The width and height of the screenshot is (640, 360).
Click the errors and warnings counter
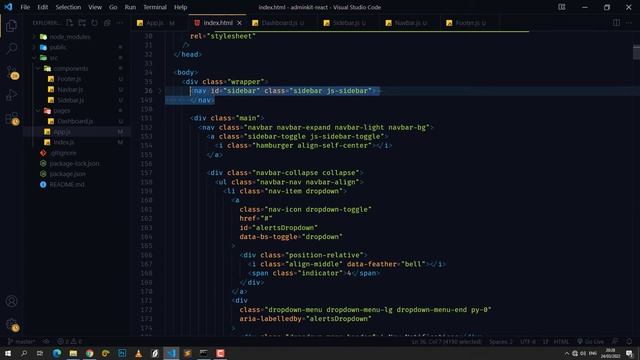[x=69, y=341]
